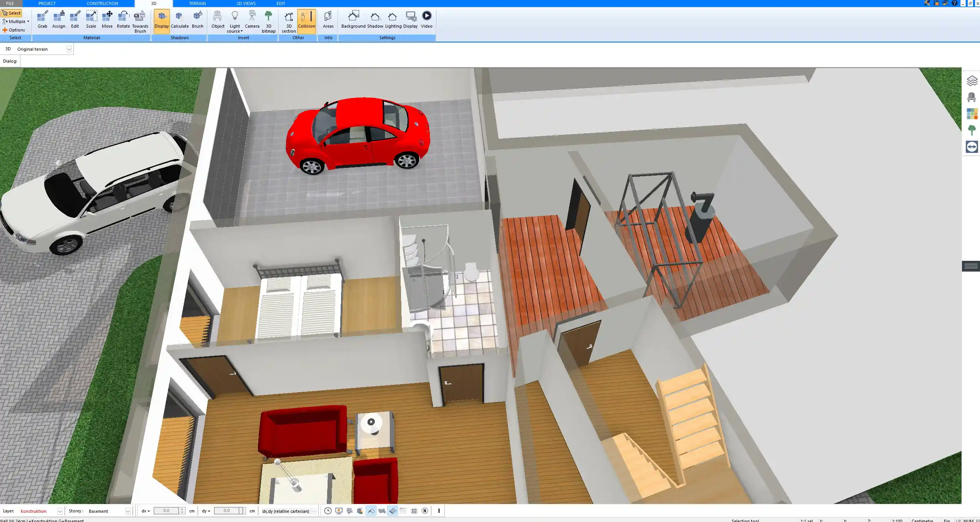Screen dimensions: 980x522
Task: Expand the Layer Konstruktion dropdown
Action: [60, 511]
